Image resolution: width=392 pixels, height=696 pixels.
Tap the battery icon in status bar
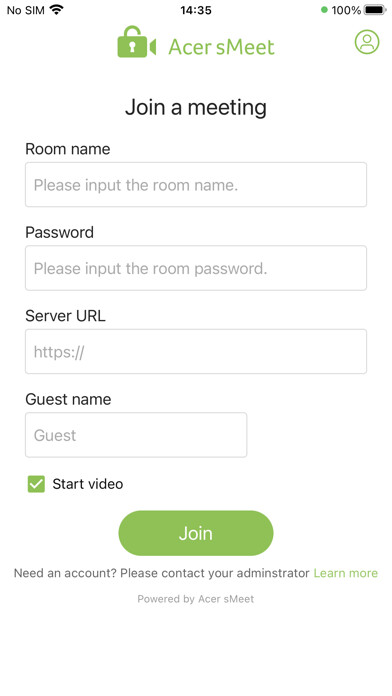375,9
